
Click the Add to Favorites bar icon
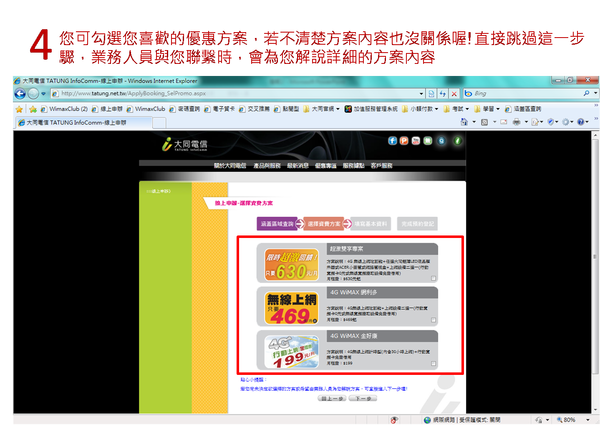coord(33,109)
